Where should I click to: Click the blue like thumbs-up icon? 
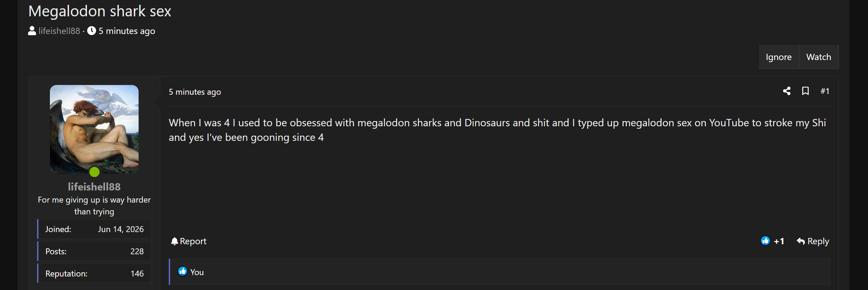click(765, 241)
